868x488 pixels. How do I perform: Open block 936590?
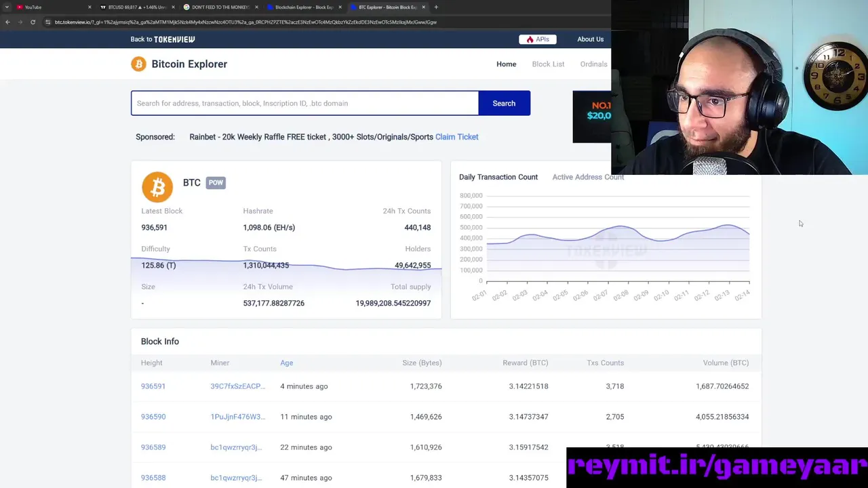coord(153,417)
